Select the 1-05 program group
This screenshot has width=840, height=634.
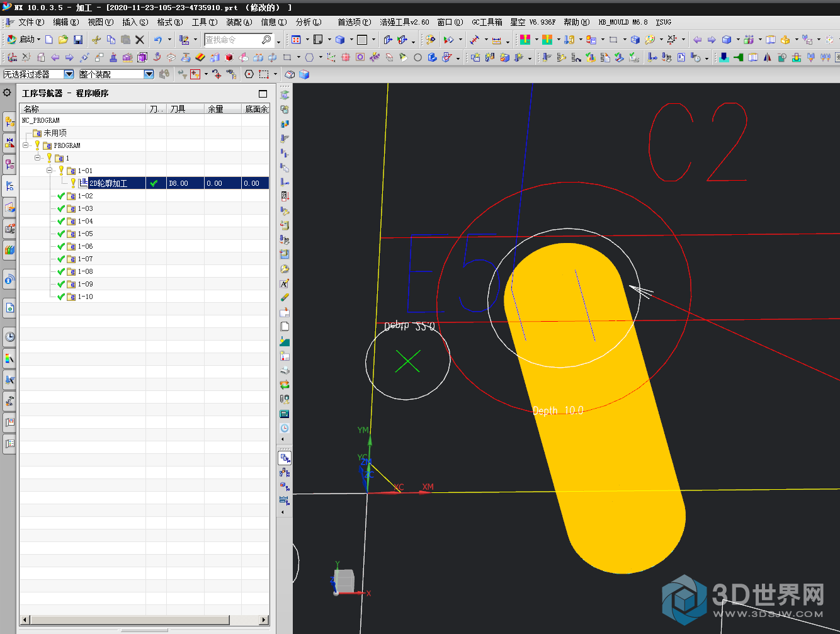pos(85,234)
